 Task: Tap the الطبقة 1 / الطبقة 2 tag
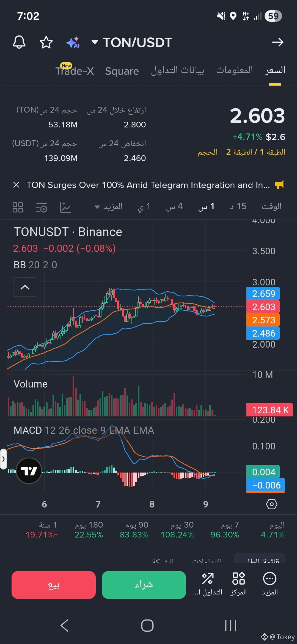click(255, 152)
